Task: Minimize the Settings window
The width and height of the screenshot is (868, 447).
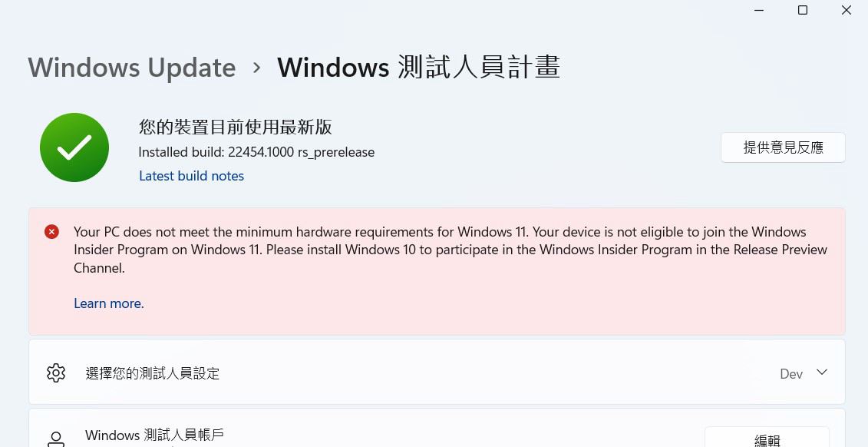Action: (759, 11)
